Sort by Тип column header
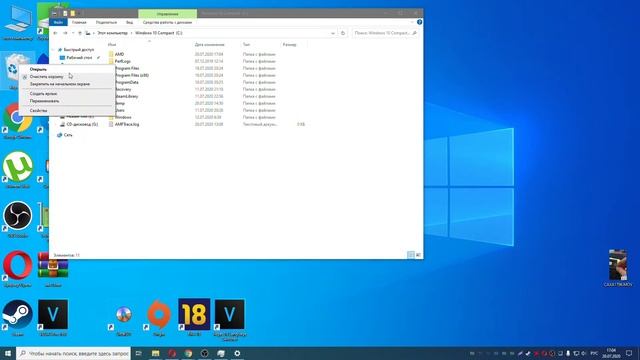The height and width of the screenshot is (360, 640). (246, 44)
